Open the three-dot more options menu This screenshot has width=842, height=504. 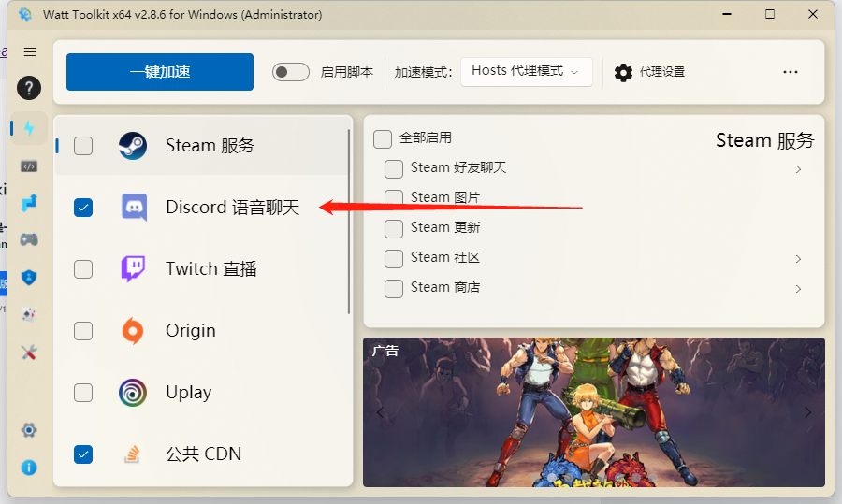click(791, 72)
